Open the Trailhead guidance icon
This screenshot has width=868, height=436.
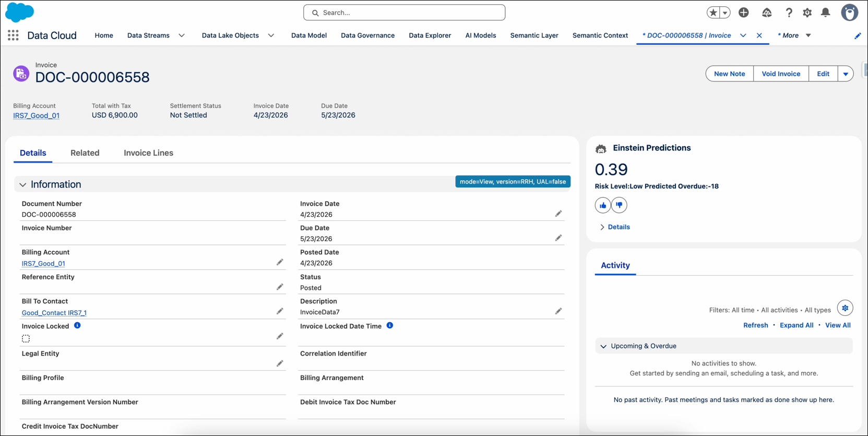coord(767,13)
